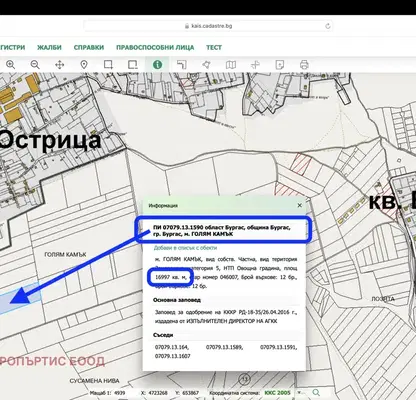Viewport: 416px width, 400px height.
Task: Close the Информация popup
Action: (x=299, y=205)
